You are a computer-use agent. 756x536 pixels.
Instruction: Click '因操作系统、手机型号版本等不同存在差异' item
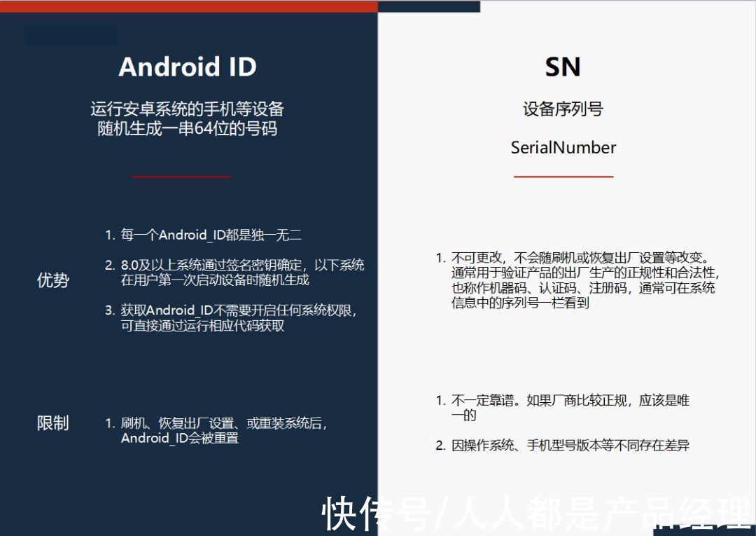coord(570,446)
